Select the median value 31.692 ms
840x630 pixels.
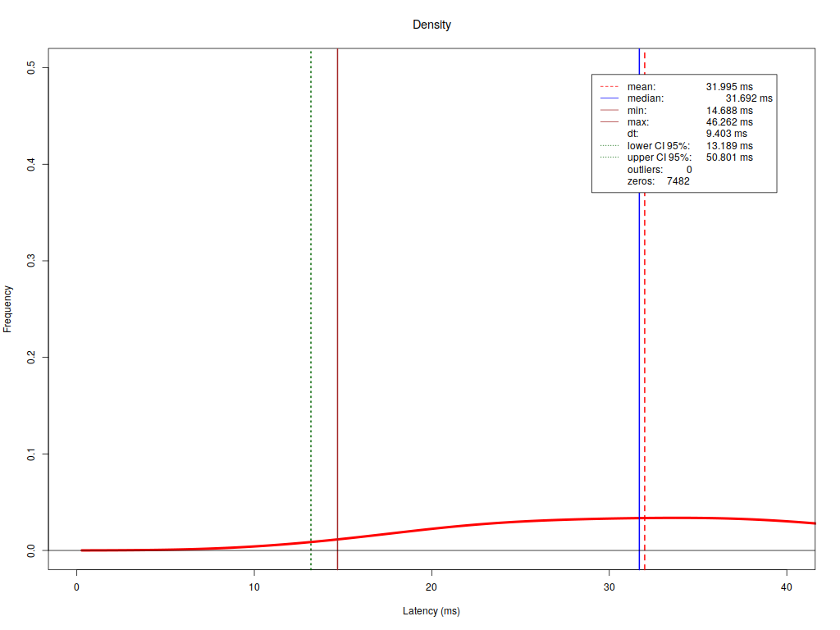(x=748, y=98)
